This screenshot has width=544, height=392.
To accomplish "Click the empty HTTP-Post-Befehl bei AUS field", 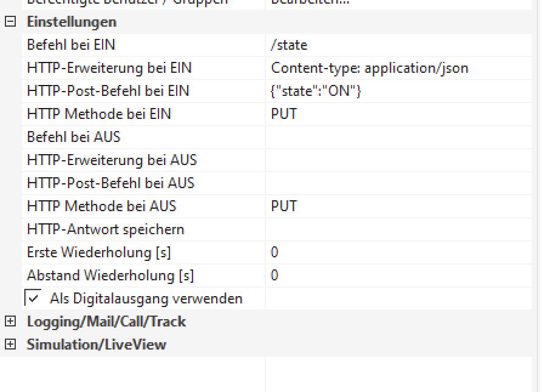I will point(398,183).
